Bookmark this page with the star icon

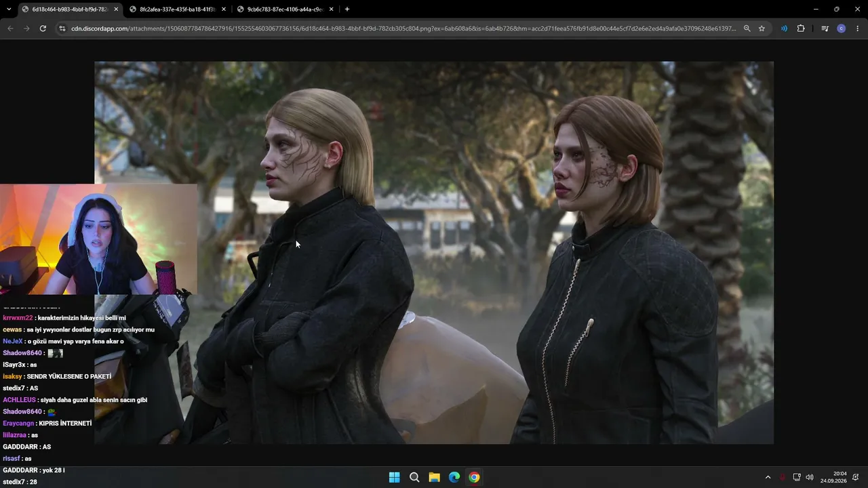point(762,28)
